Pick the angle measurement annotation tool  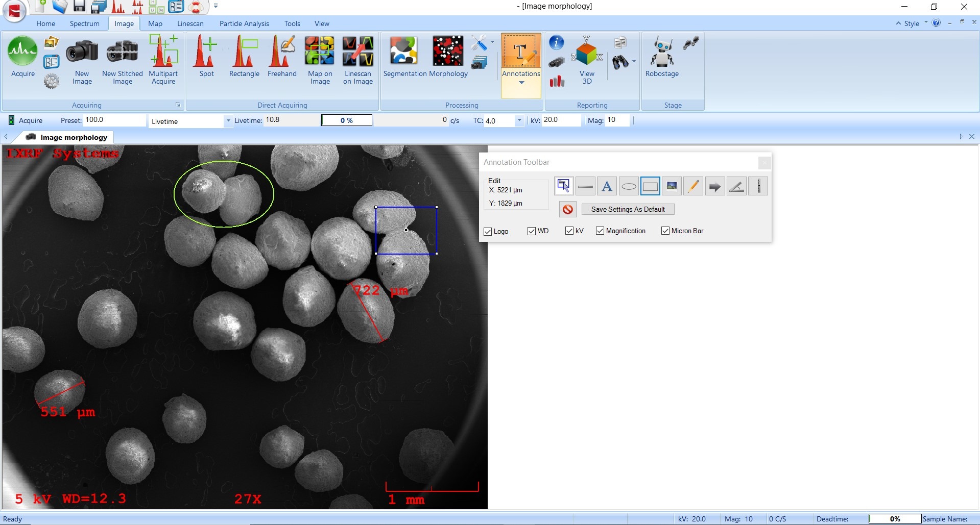point(736,186)
